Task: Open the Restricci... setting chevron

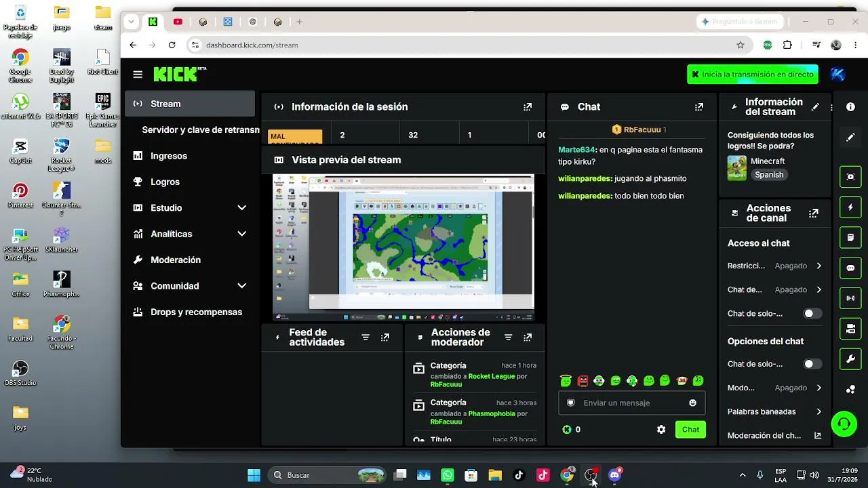Action: click(x=818, y=266)
